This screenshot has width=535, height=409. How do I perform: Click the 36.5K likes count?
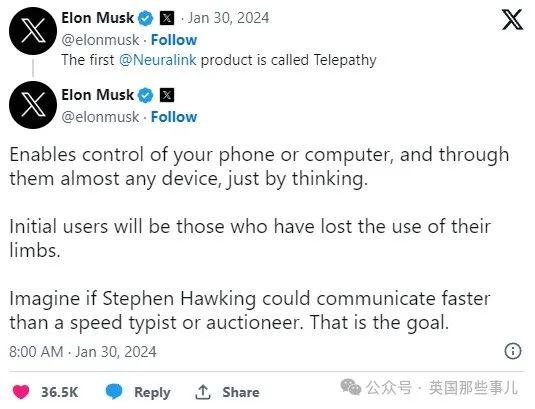[x=60, y=392]
